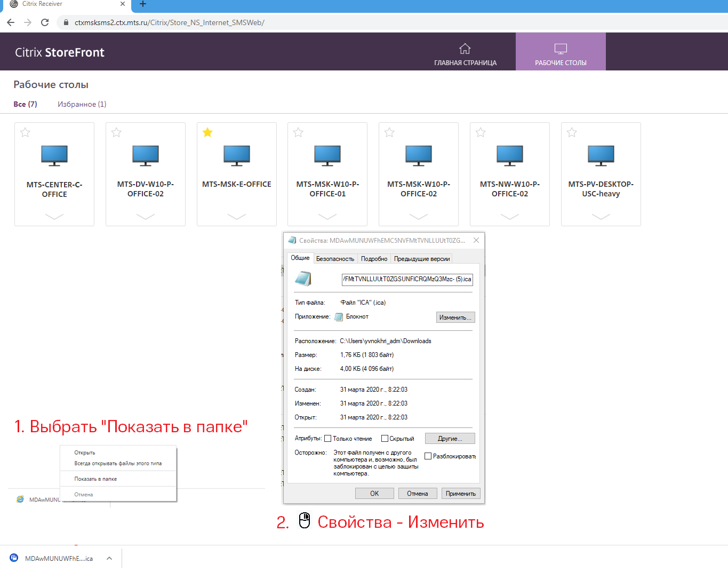Switch to Безопасность tab
This screenshot has height=571, width=728.
(x=335, y=259)
